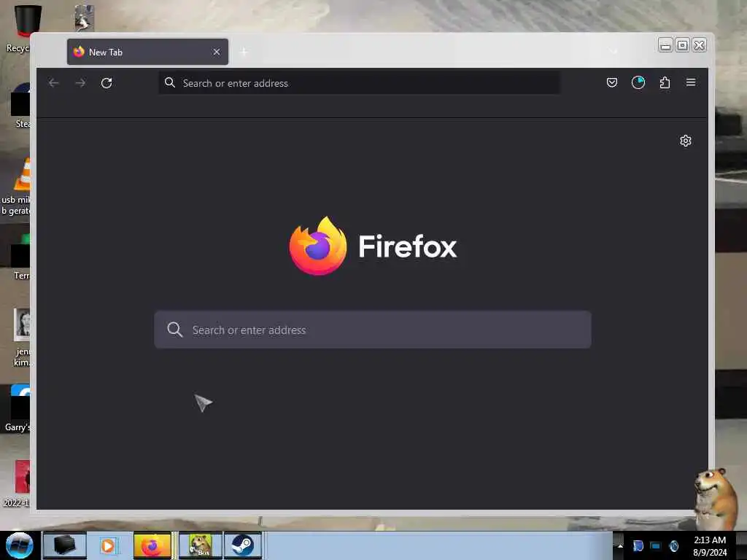Open the taskbar clock showing 2:13 AM
This screenshot has height=560, width=747.
coord(710,545)
